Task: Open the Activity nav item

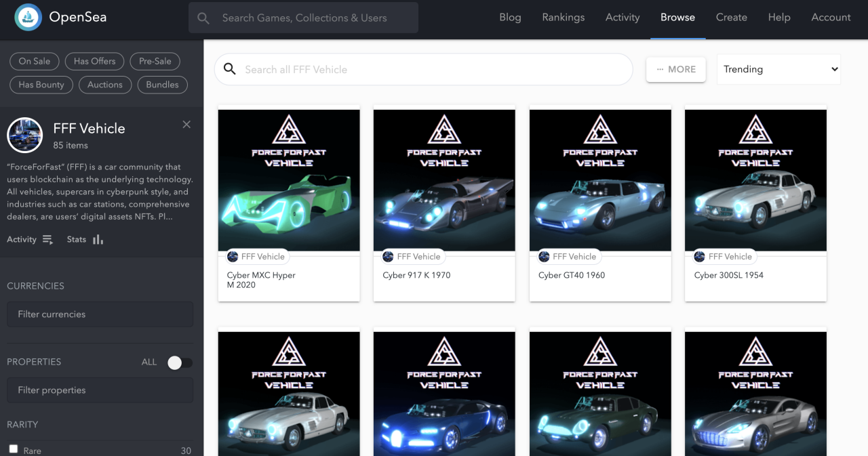Action: pyautogui.click(x=623, y=18)
